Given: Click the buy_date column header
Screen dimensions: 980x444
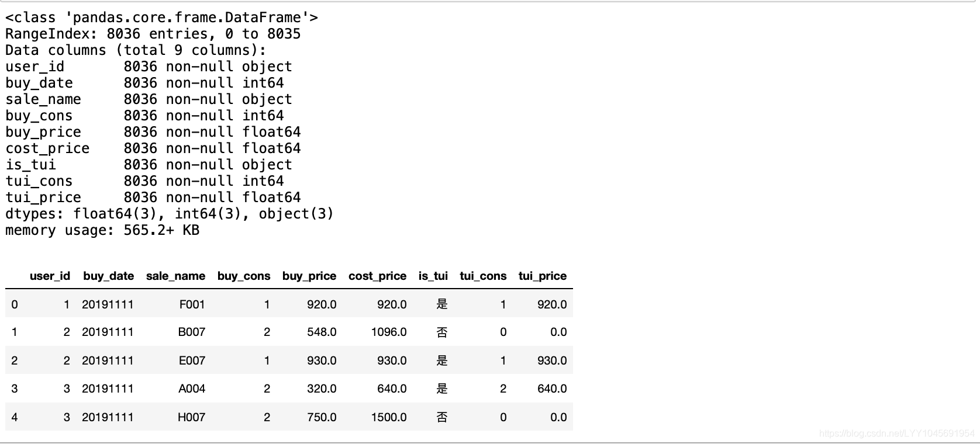Looking at the screenshot, I should point(108,276).
